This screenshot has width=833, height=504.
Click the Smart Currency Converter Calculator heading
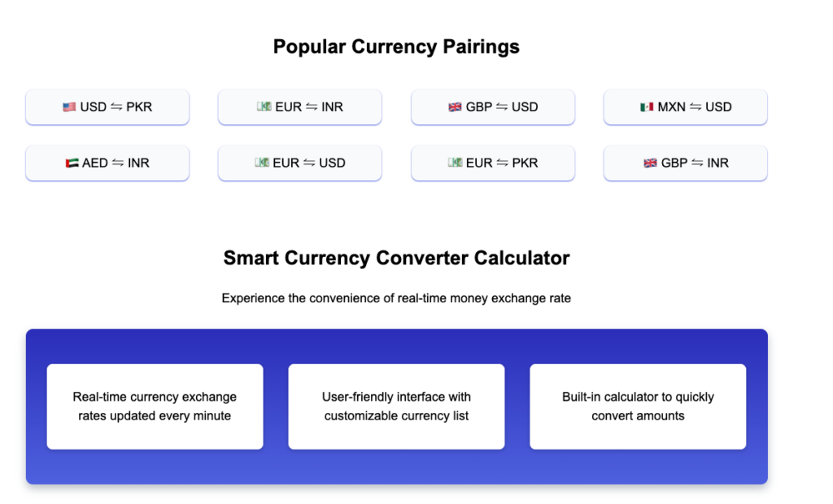(396, 259)
